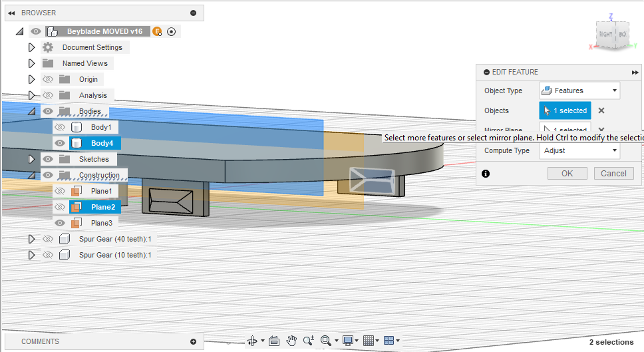This screenshot has height=352, width=644.
Task: Expand Spur Gear (40 teeth):1 component
Action: (x=31, y=239)
